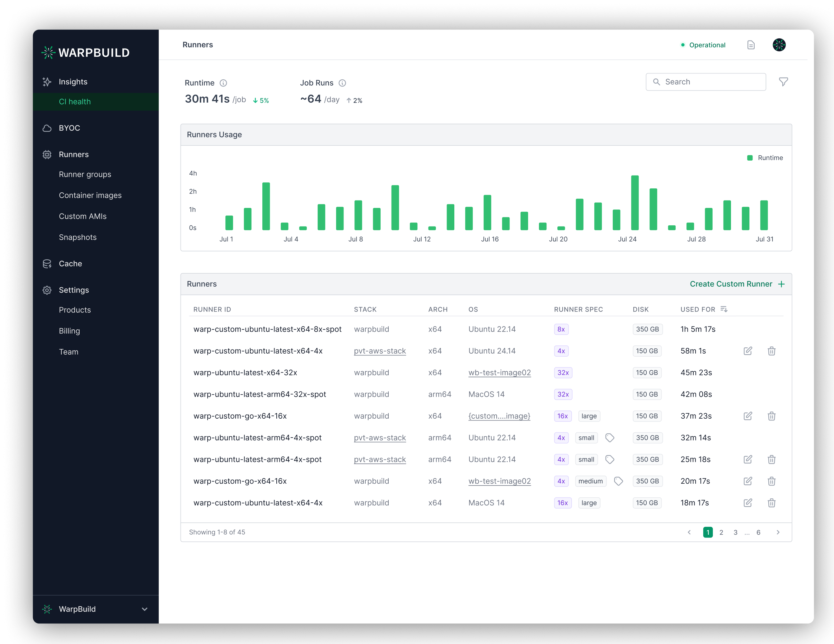Viewport: 834px width, 644px height.
Task: Open Container images from the sidebar
Action: pyautogui.click(x=90, y=195)
